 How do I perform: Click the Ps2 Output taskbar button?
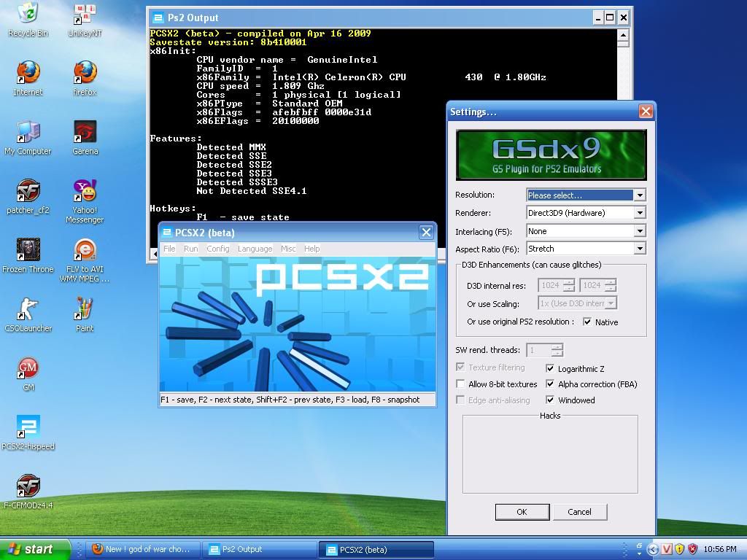259,550
